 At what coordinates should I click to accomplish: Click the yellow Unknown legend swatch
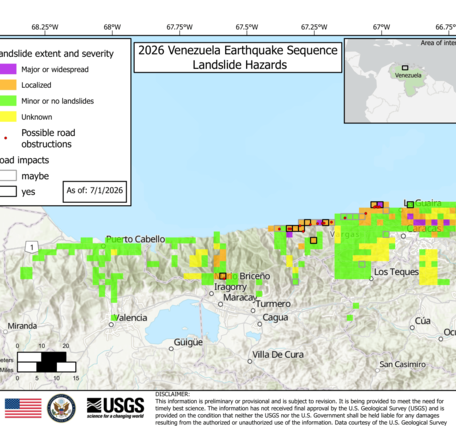pyautogui.click(x=8, y=117)
